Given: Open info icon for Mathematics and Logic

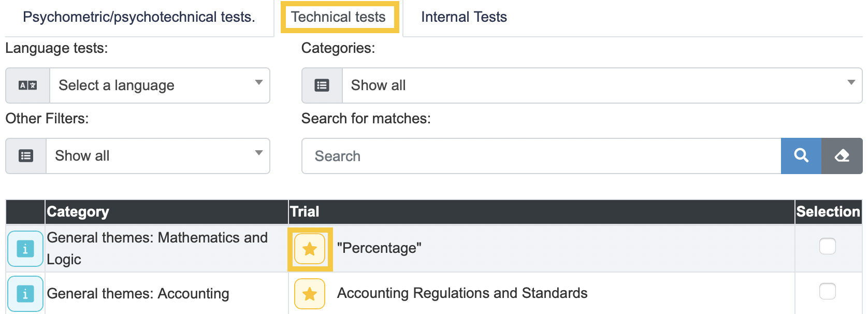Looking at the screenshot, I should pos(25,249).
